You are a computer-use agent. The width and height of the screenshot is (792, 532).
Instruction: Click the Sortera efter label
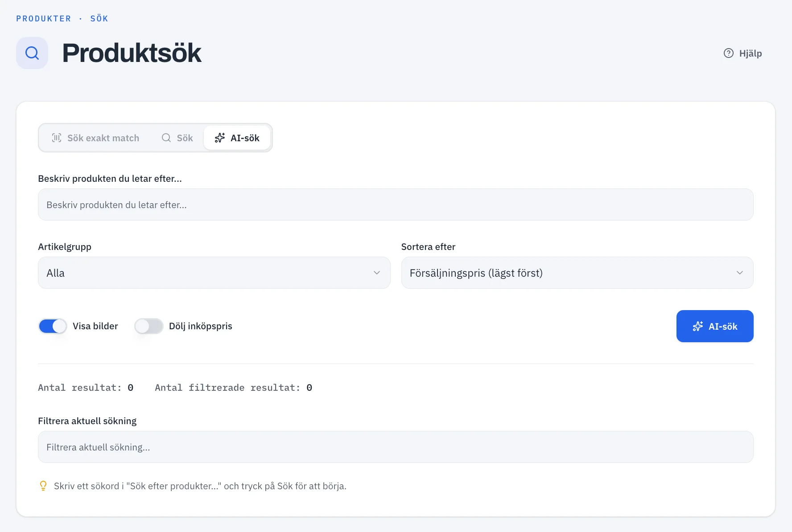coord(428,247)
